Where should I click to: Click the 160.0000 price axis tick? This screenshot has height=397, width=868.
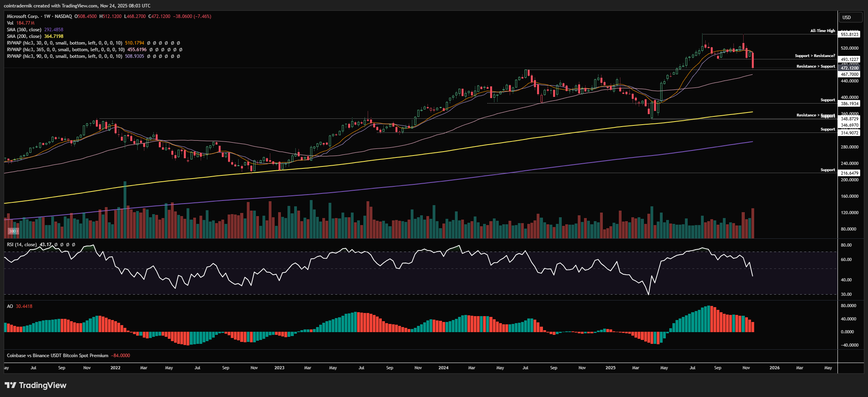(850, 196)
